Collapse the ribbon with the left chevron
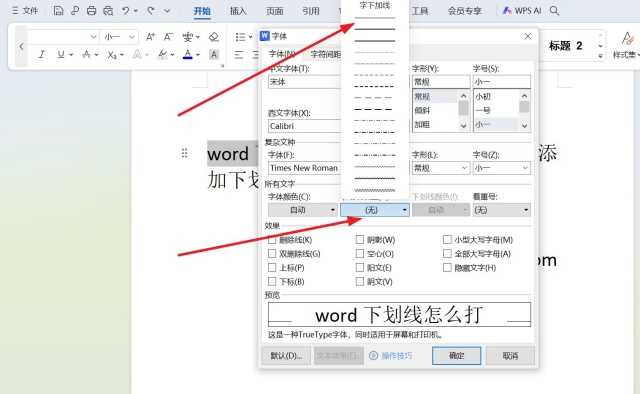640x394 pixels. point(21,46)
